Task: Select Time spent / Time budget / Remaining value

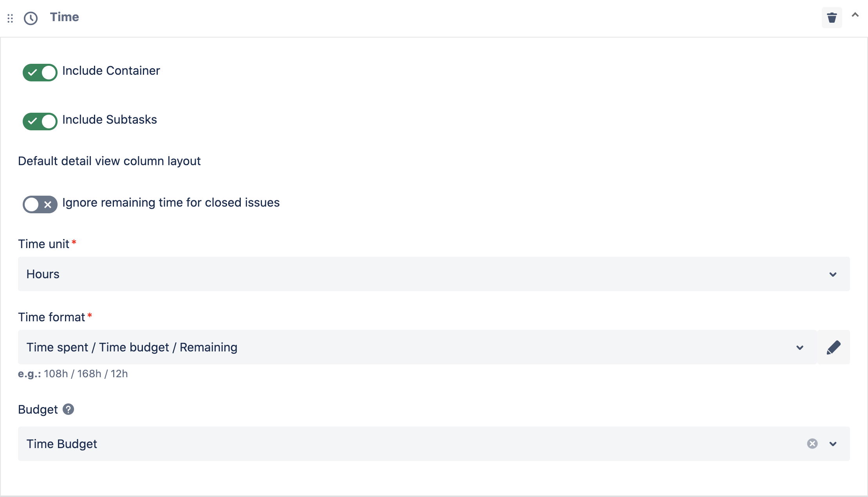Action: (132, 347)
